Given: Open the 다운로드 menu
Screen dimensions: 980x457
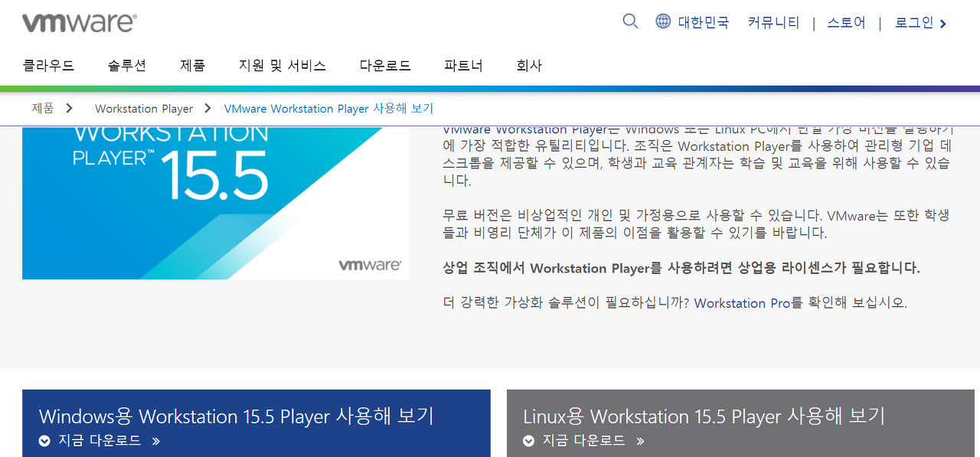Looking at the screenshot, I should (385, 66).
